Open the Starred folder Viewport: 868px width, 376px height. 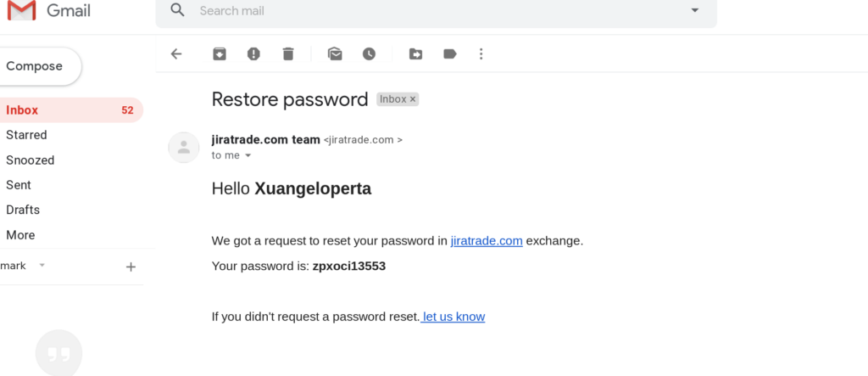(x=26, y=135)
